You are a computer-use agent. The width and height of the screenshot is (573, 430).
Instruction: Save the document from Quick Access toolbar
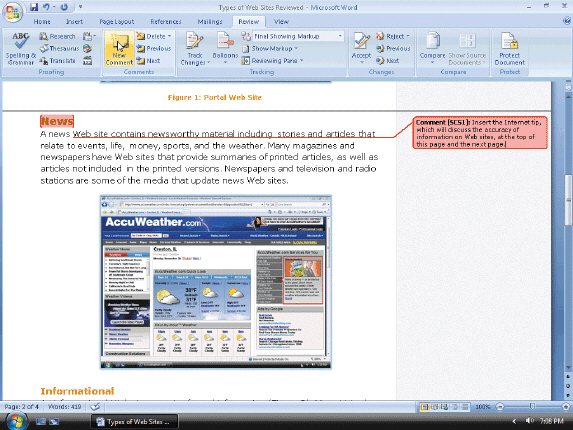coord(34,7)
